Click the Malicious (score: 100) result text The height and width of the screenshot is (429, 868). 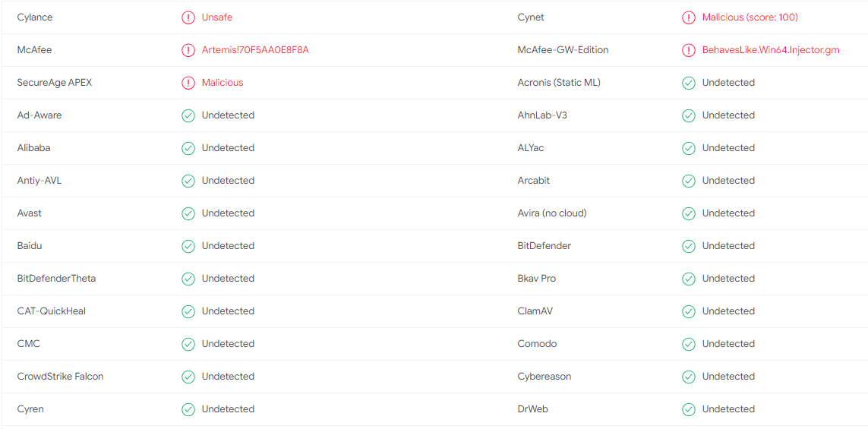click(x=750, y=17)
